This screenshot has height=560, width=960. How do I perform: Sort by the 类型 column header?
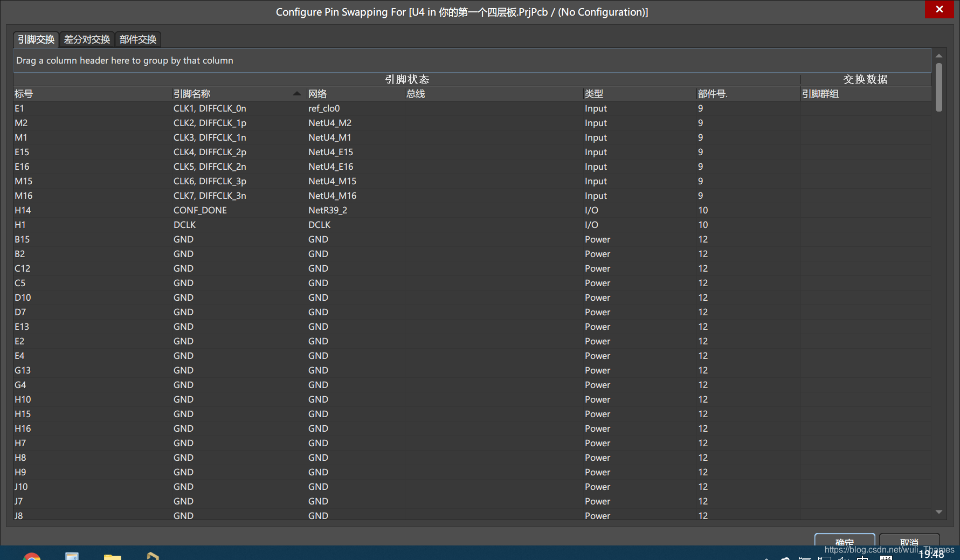pyautogui.click(x=639, y=94)
